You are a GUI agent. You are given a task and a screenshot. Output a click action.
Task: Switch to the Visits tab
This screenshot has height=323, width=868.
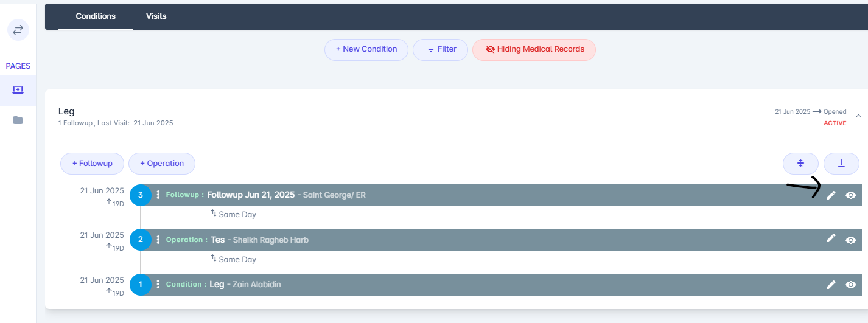(156, 16)
